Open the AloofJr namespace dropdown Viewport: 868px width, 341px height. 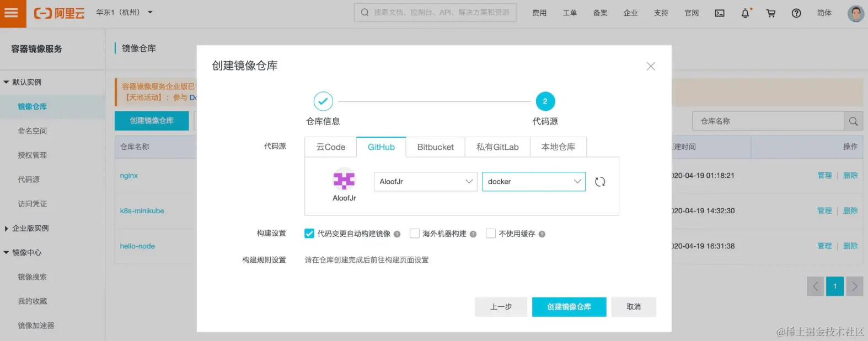(x=425, y=182)
